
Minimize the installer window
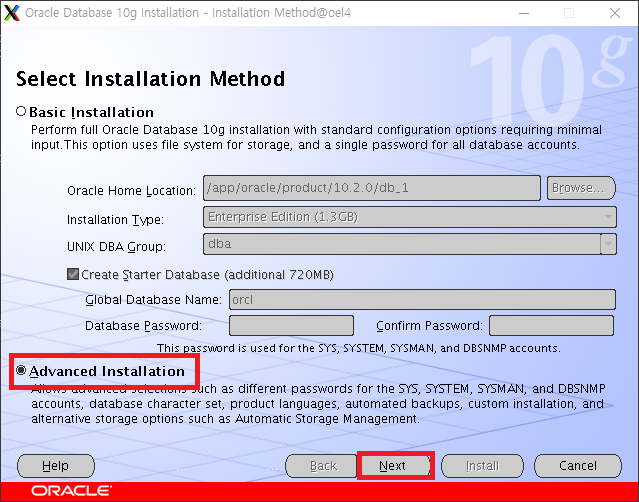coord(524,13)
